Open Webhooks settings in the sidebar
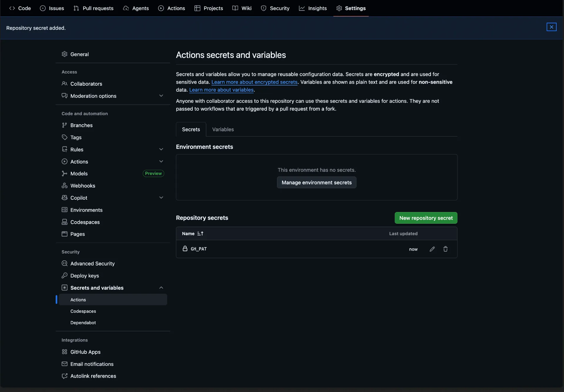Viewport: 564px width, 392px height. (x=83, y=186)
